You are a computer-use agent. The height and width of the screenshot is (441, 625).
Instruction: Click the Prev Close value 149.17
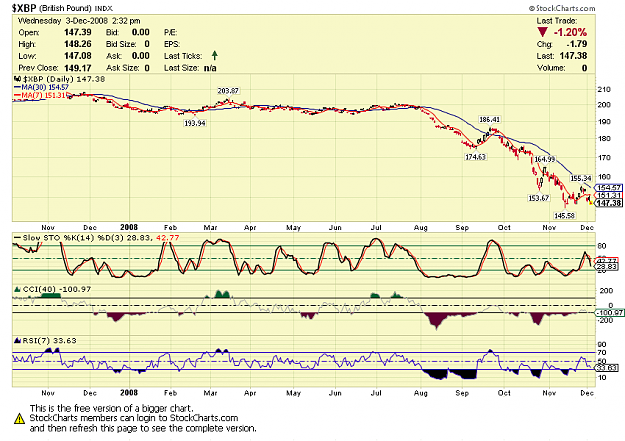(x=78, y=68)
